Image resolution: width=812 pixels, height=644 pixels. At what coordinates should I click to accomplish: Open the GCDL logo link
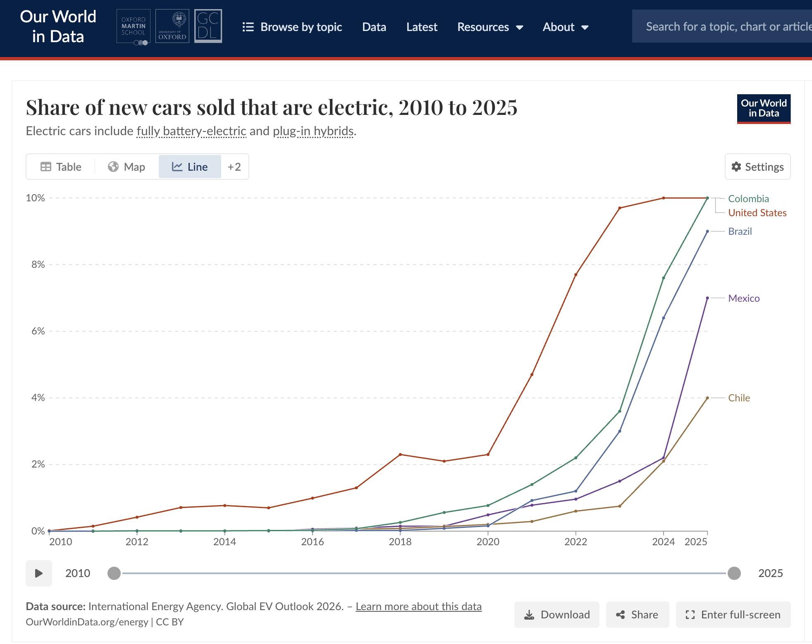pos(208,26)
